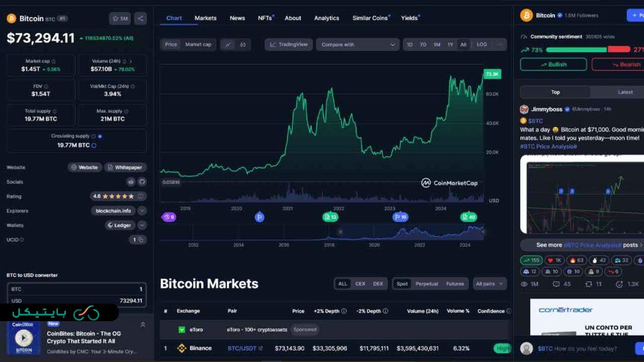
Task: Switch to the Latest posts tab
Action: 625,92
